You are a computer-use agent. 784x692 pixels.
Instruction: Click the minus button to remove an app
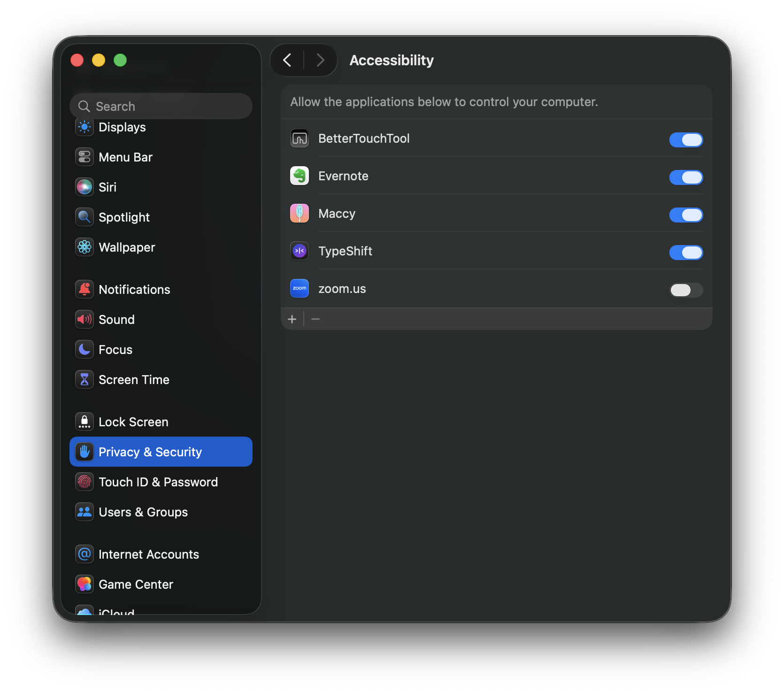click(315, 319)
